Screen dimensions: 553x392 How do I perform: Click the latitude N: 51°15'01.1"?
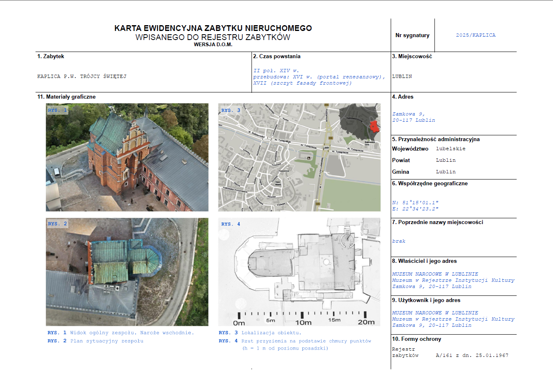[x=415, y=203]
